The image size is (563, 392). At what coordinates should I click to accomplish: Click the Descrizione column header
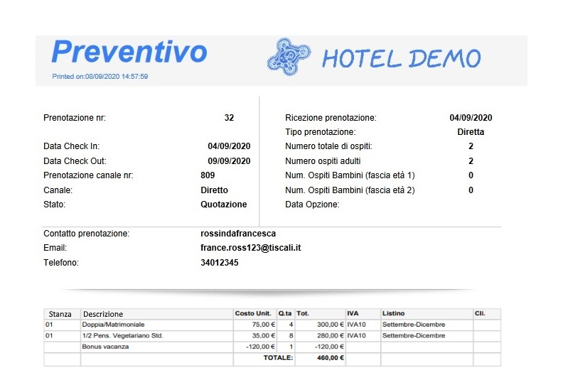[x=103, y=314]
